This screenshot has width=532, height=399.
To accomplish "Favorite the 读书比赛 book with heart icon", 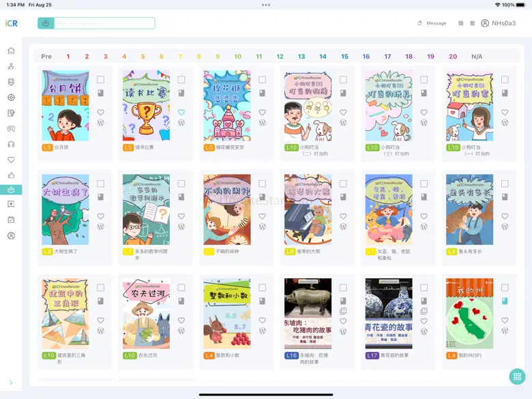I will pyautogui.click(x=181, y=113).
